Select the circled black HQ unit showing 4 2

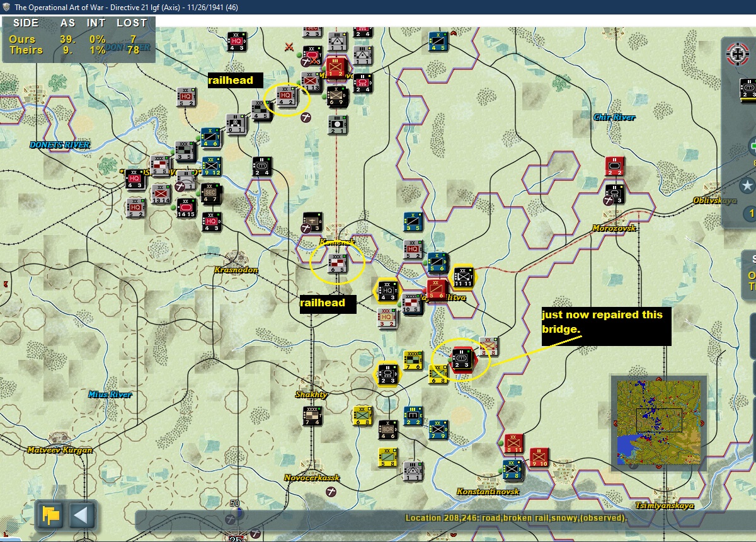(287, 95)
